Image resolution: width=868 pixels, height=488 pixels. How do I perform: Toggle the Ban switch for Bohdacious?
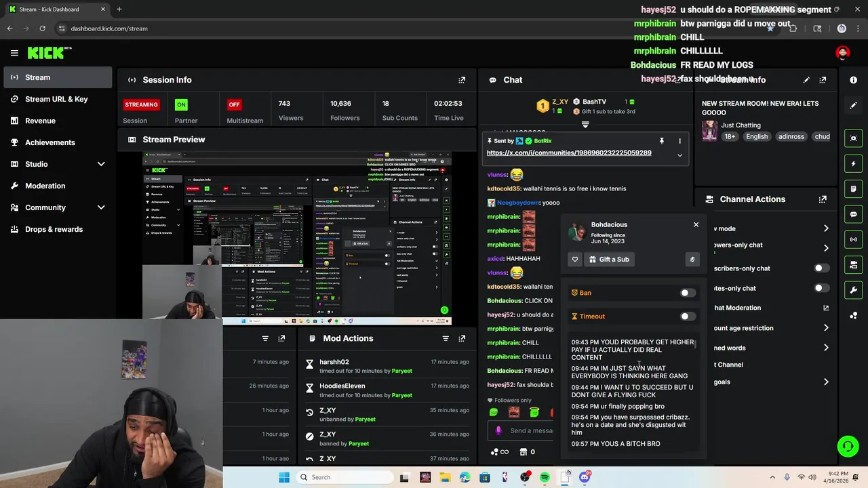(x=688, y=293)
